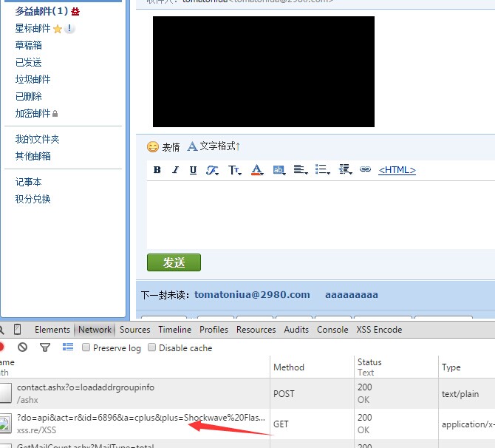
Task: Click the exclamation important-mail icon
Action: [69, 28]
